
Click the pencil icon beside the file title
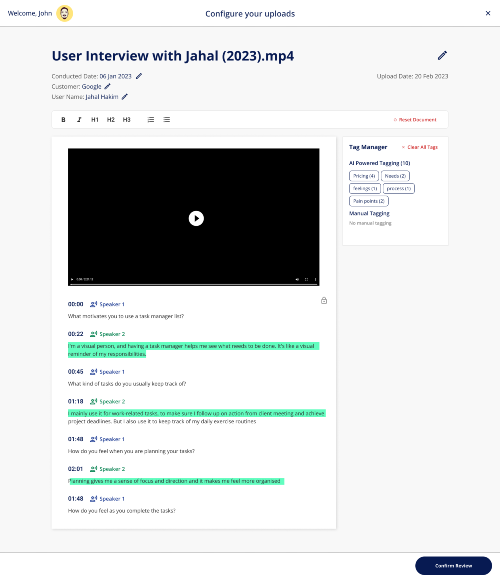click(x=442, y=55)
